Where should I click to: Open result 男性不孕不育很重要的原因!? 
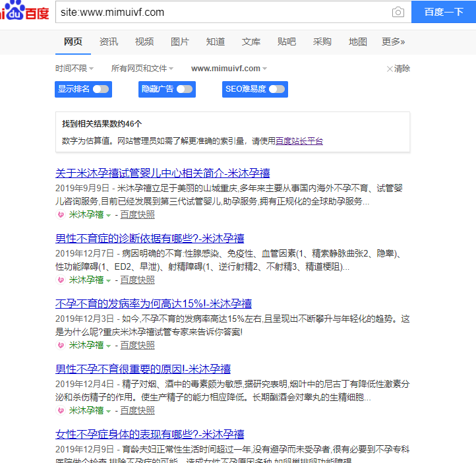[143, 369]
